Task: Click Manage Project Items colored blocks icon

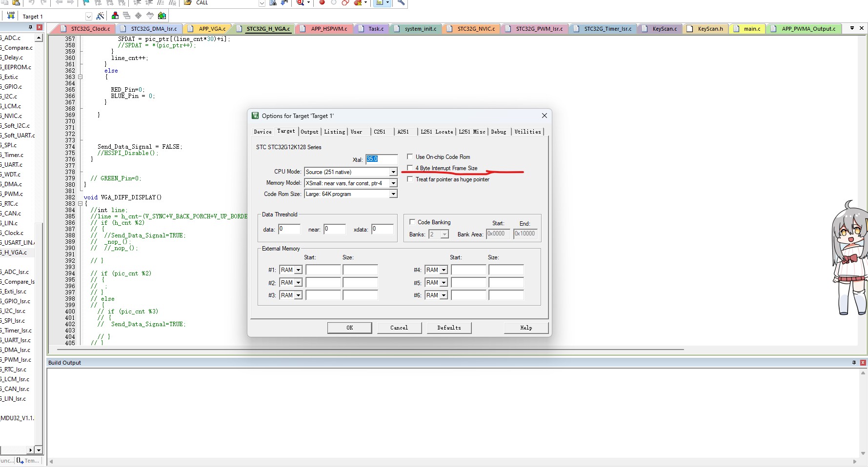Action: (x=115, y=16)
